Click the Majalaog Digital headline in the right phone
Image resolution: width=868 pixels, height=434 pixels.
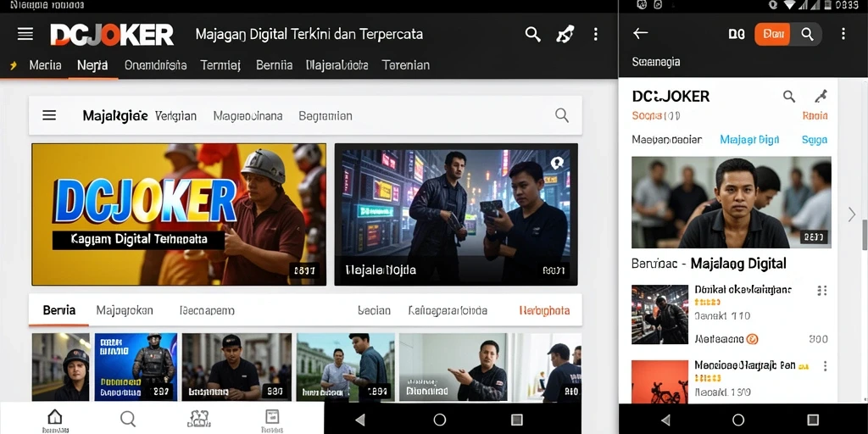click(738, 264)
